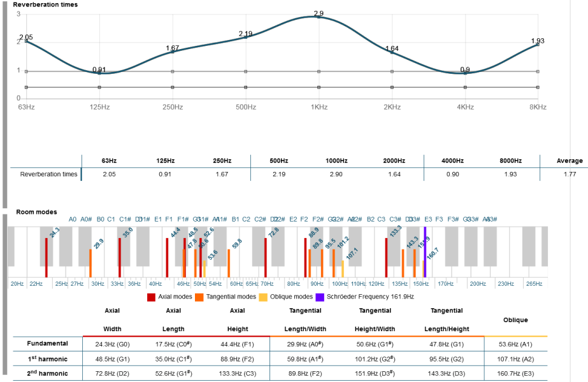Click the orange Tangential modes legend swatch
Viewport: 588px width, 382px height.
click(199, 297)
